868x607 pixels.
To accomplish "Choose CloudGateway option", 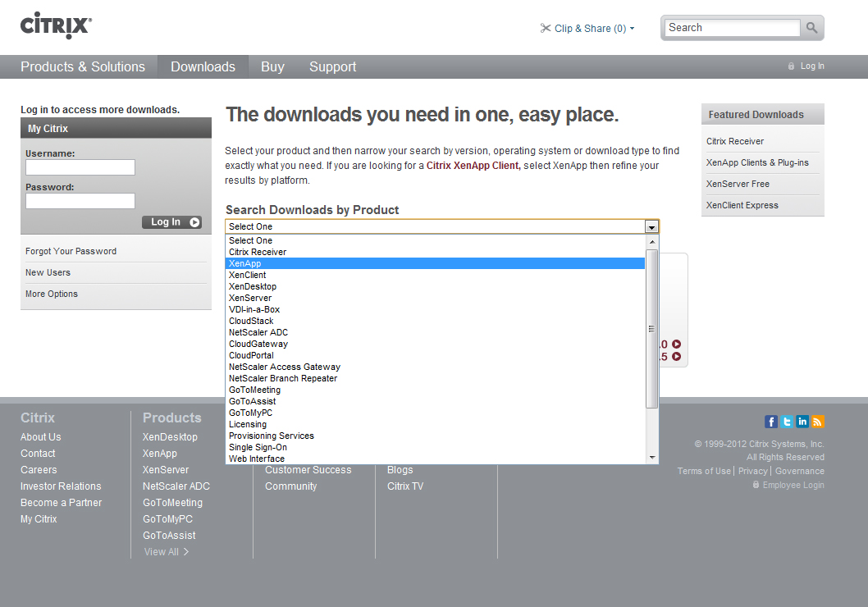I will pos(436,345).
